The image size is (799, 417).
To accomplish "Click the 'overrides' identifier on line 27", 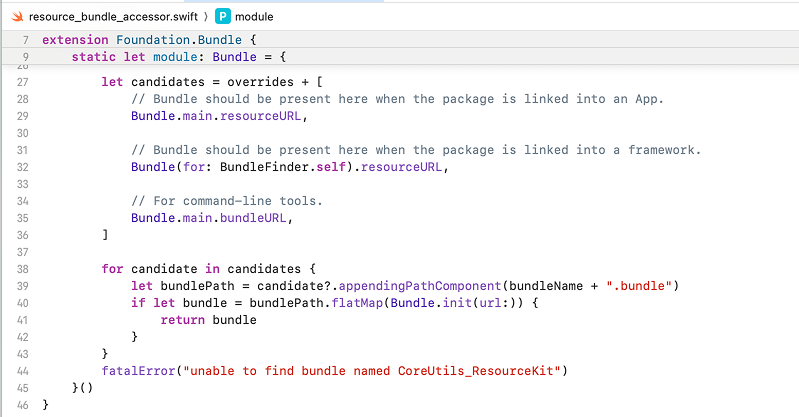I will [260, 82].
